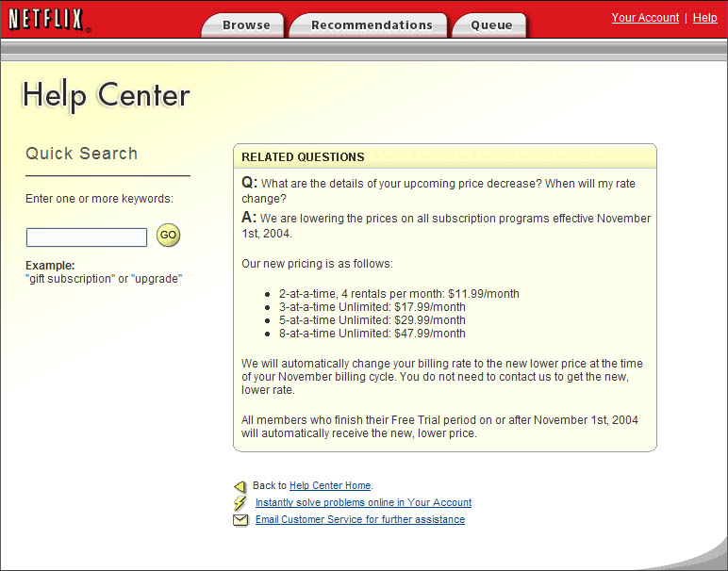728x571 pixels.
Task: Click the Help link in header
Action: click(704, 18)
